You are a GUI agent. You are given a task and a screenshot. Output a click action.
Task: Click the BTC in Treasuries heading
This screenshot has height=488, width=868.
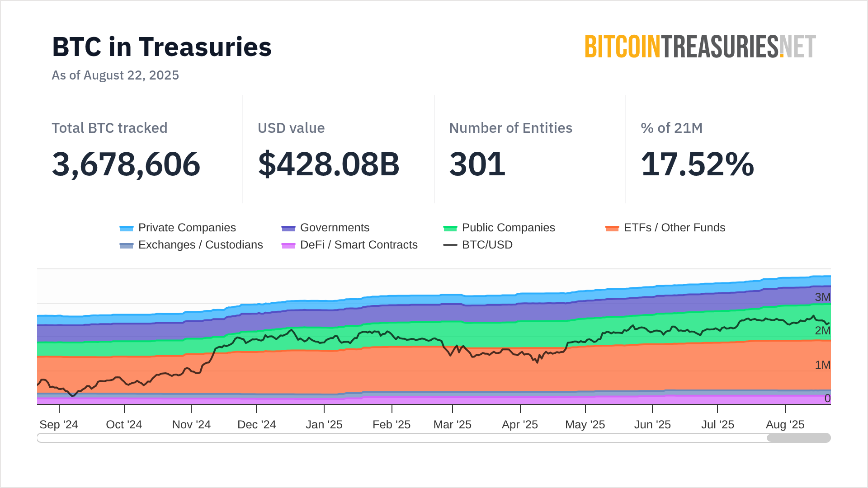tap(162, 47)
